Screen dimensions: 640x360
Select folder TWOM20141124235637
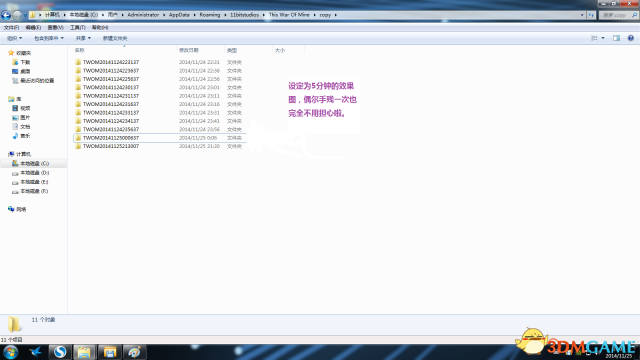[x=111, y=129]
